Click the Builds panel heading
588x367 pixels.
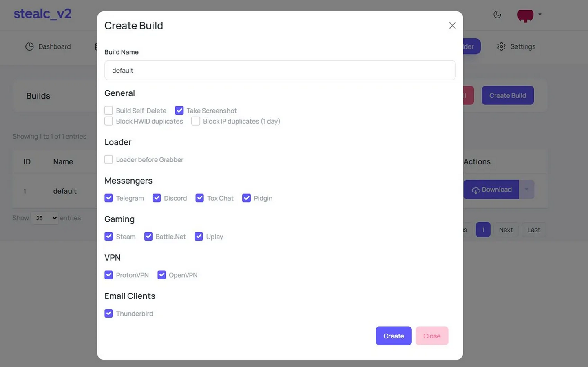(x=38, y=96)
